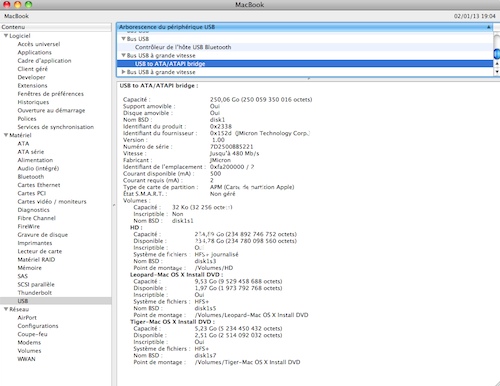Collapse the Bus USB tree node
The image size is (500, 386).
[x=123, y=39]
